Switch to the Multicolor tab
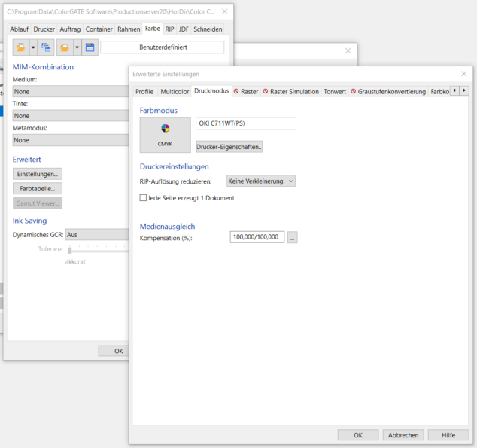 pyautogui.click(x=175, y=91)
